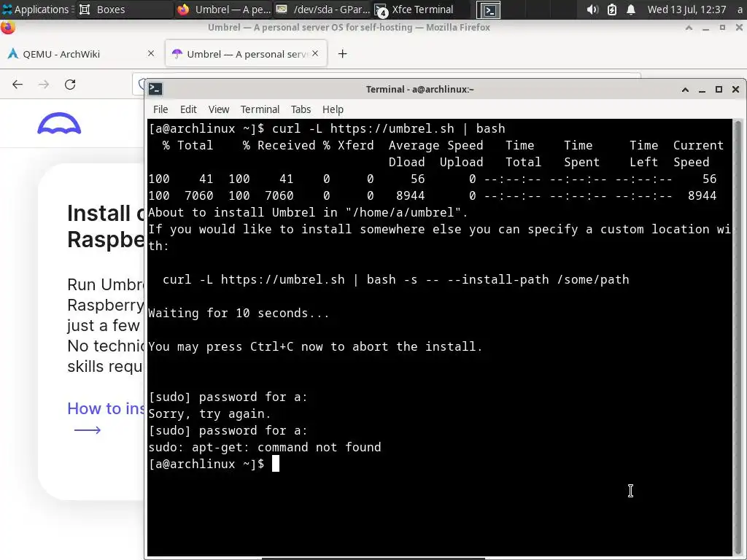Screen dimensions: 747x560
Task: Open the File menu in Terminal
Action: click(160, 109)
